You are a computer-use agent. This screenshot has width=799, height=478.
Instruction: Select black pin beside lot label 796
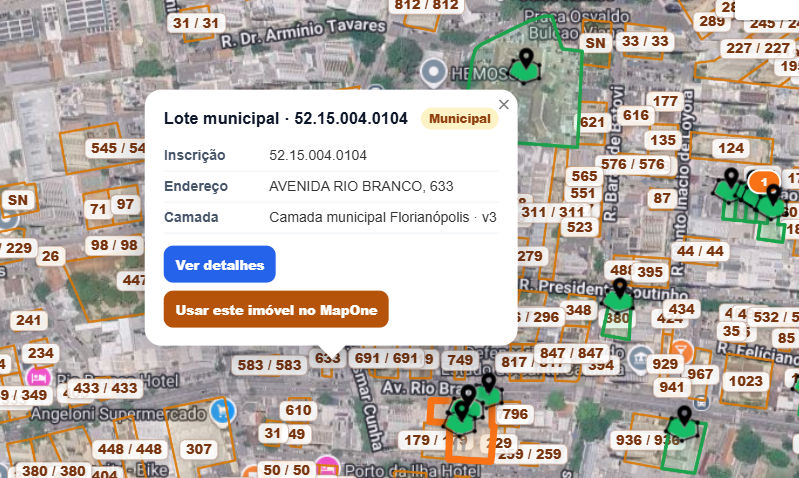tap(489, 382)
